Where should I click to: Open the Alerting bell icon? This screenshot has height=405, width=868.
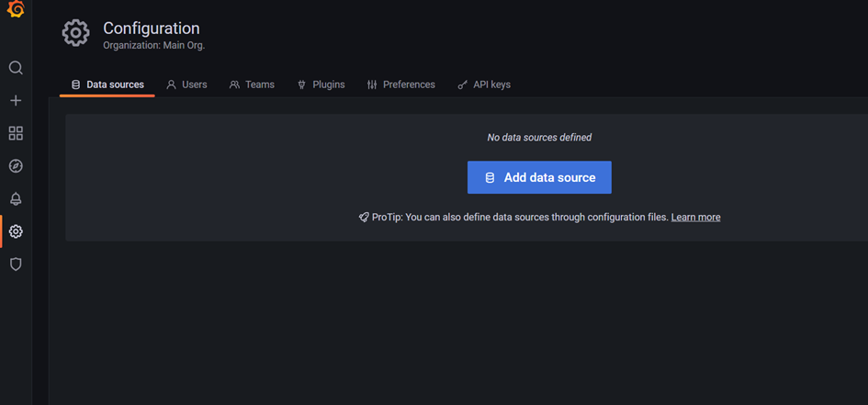tap(16, 198)
